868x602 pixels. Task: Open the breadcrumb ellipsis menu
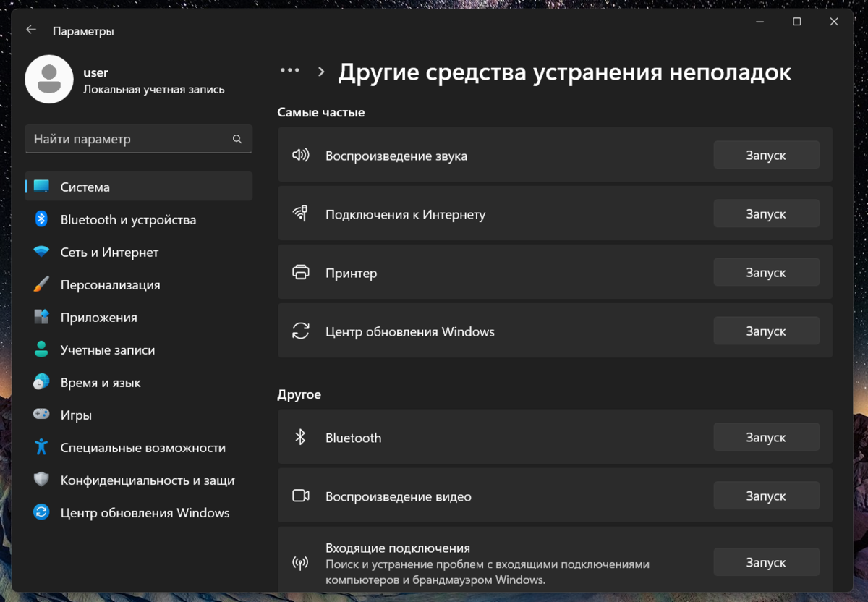pyautogui.click(x=289, y=70)
